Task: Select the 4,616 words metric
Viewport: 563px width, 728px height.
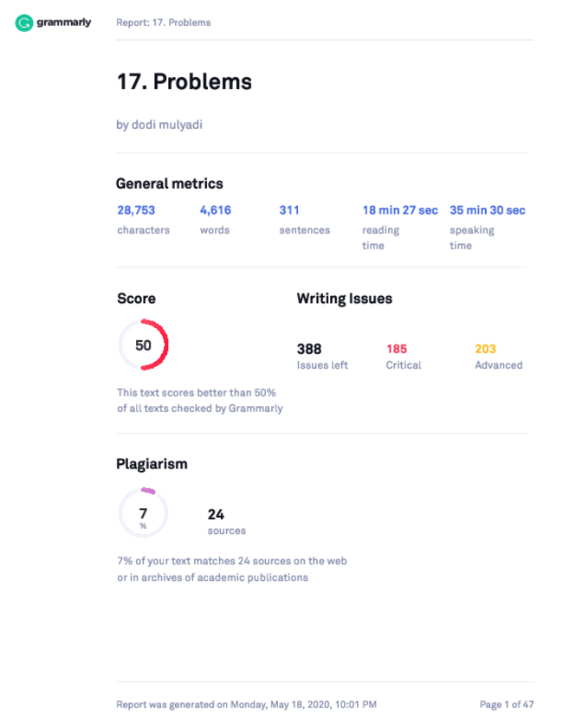Action: (216, 220)
